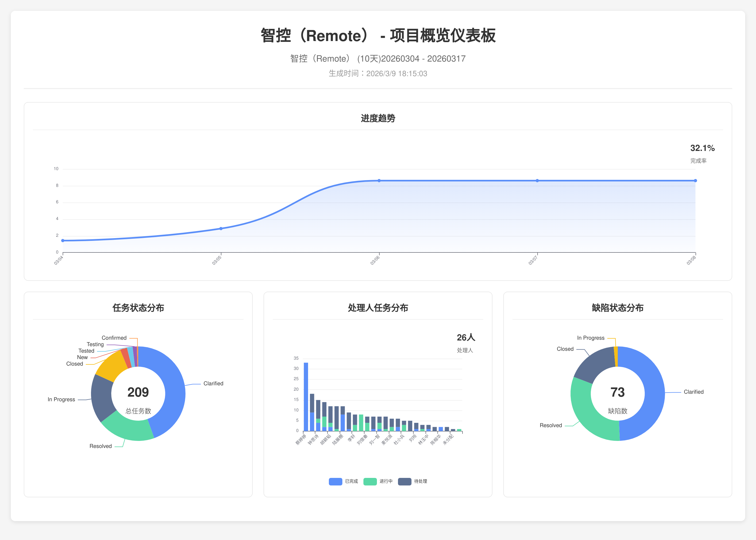Toggle the 待处理 legend series

click(x=420, y=481)
